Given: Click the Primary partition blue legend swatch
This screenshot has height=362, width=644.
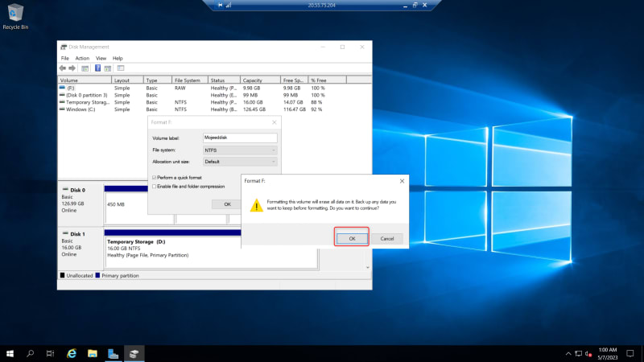Looking at the screenshot, I should [97, 275].
